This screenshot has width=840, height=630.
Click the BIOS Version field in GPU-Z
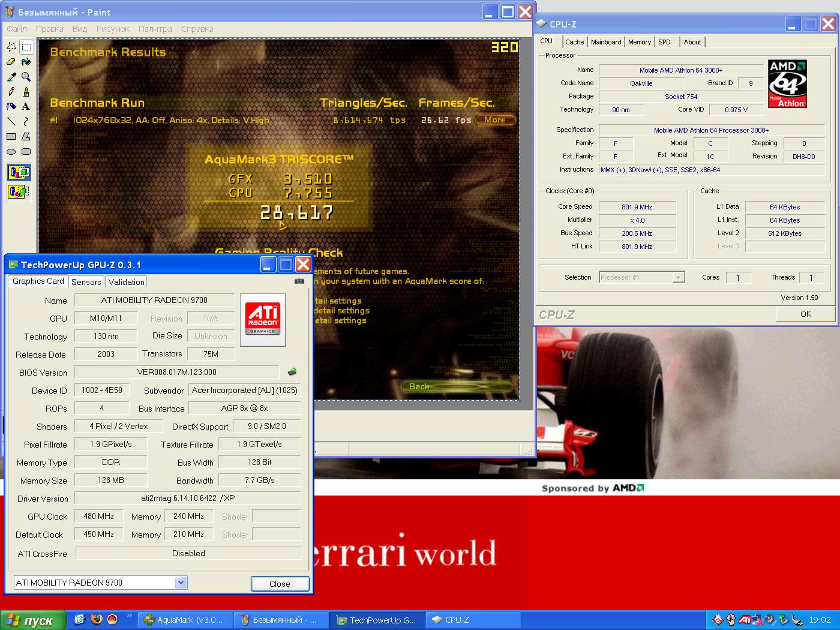(177, 372)
